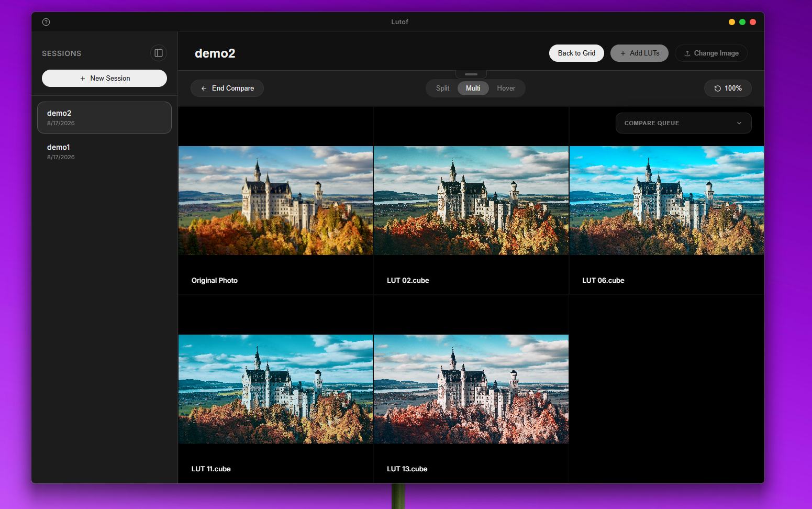Viewport: 812px width, 509px height.
Task: Collapse the toolbar drawer handle
Action: tap(471, 74)
